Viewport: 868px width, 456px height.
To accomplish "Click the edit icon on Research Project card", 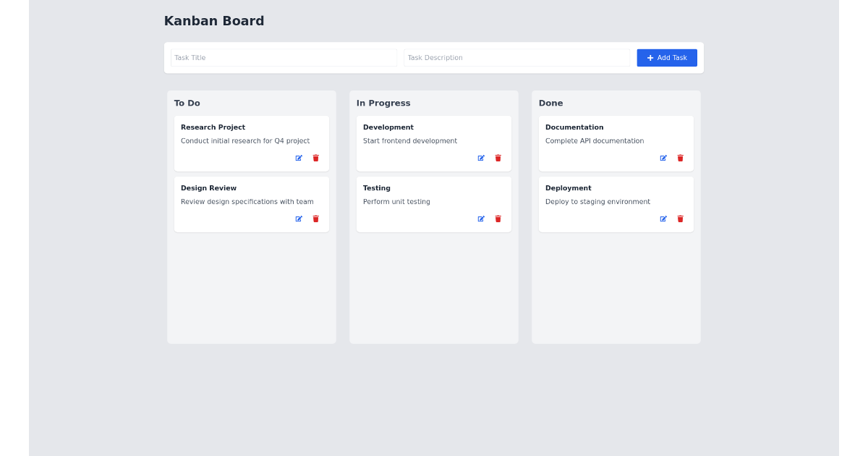I will pos(298,158).
